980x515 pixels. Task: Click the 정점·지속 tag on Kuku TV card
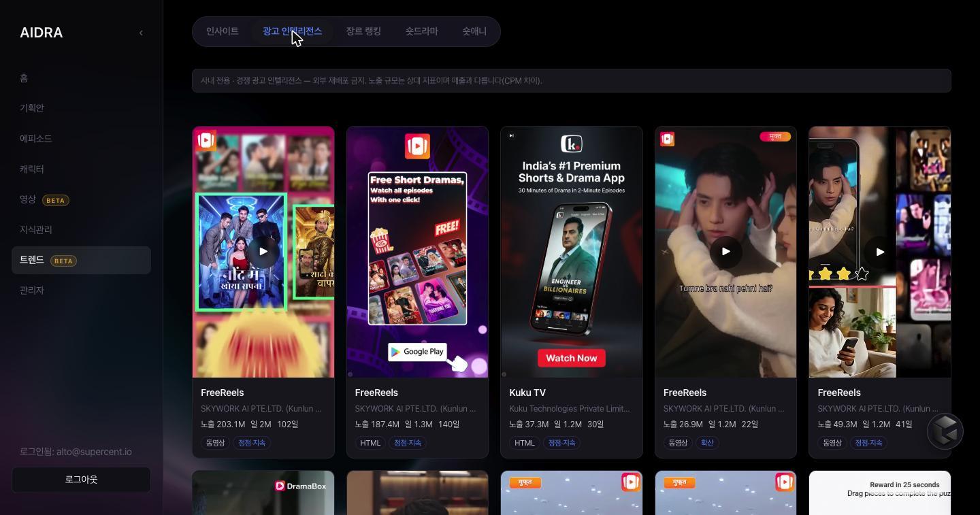(561, 443)
